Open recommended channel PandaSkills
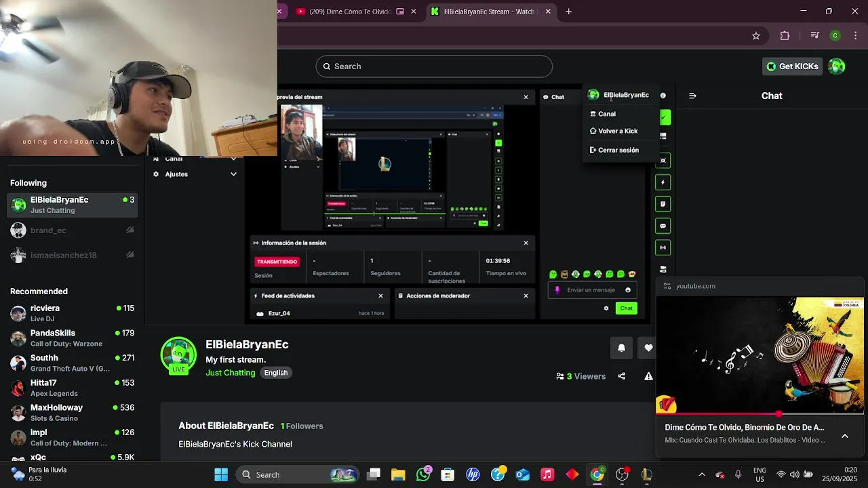Screen dimensions: 868x488 coord(72,338)
